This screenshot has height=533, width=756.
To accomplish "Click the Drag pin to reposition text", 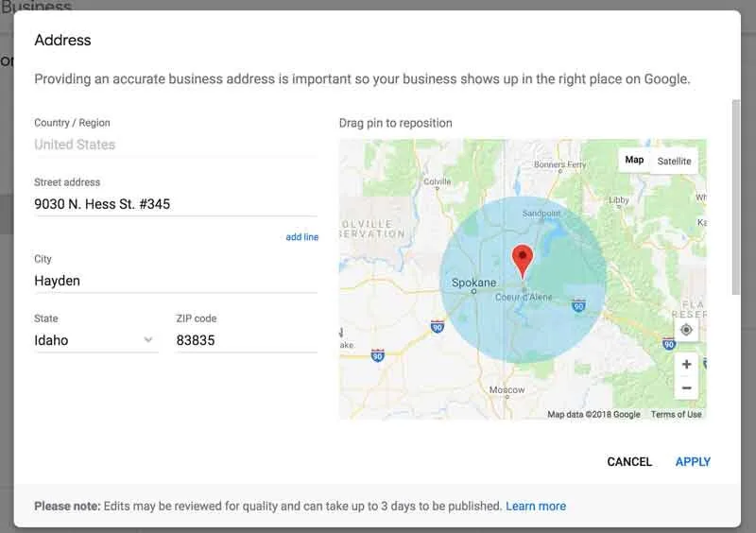I will pyautogui.click(x=395, y=123).
